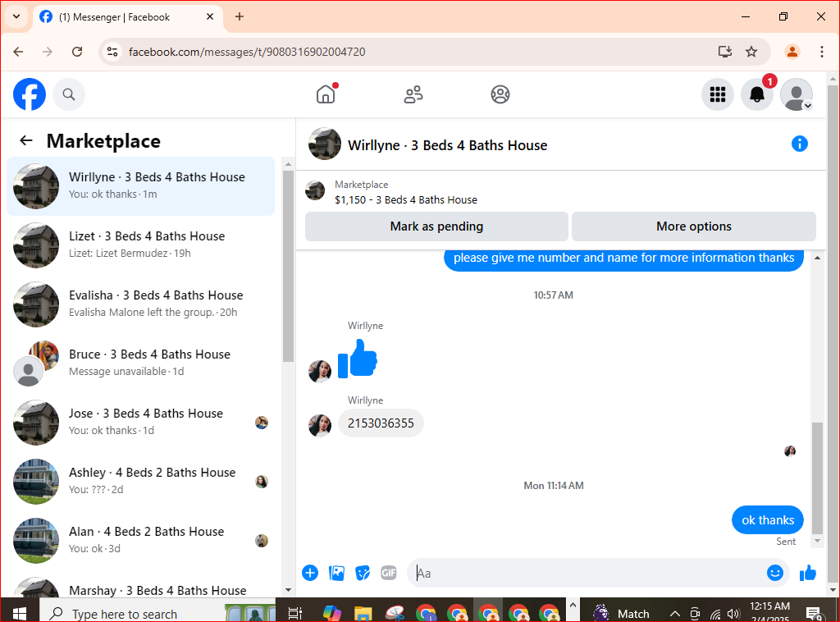Open the Marshay 3 Beds 4 Baths conversation
The height and width of the screenshot is (622, 840).
pos(141,587)
